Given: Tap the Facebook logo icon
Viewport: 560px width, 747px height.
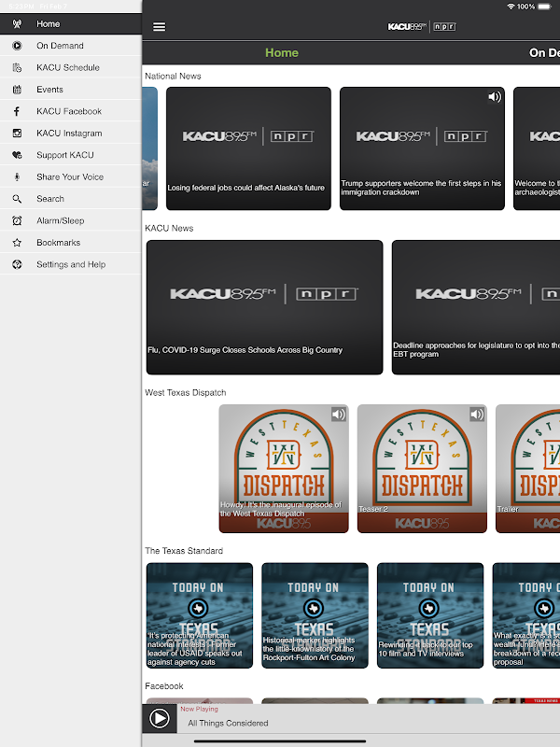Looking at the screenshot, I should tap(17, 111).
